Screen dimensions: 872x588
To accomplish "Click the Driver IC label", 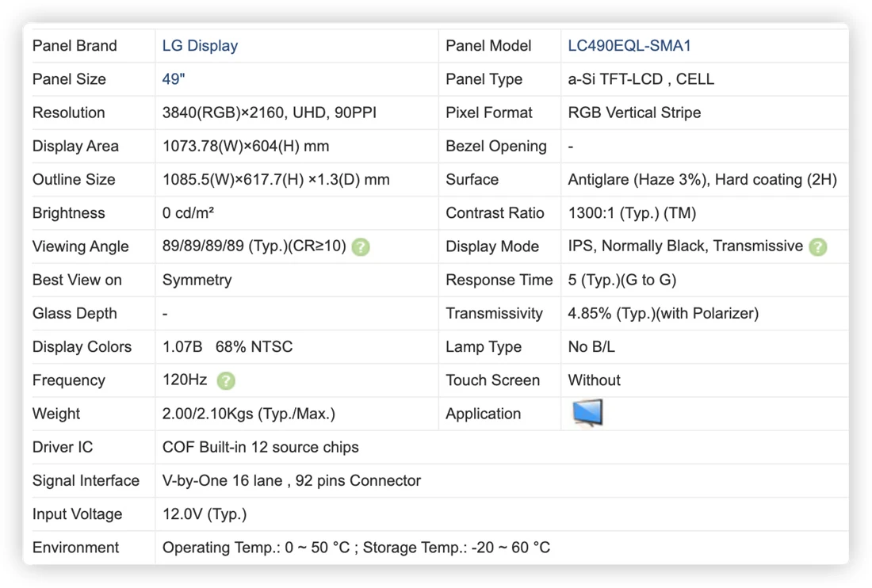I will pyautogui.click(x=63, y=448).
